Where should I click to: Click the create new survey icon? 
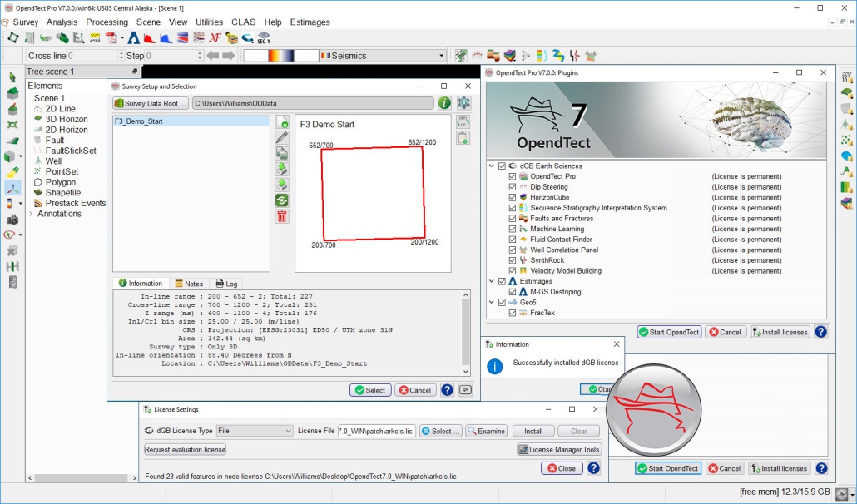pos(282,122)
